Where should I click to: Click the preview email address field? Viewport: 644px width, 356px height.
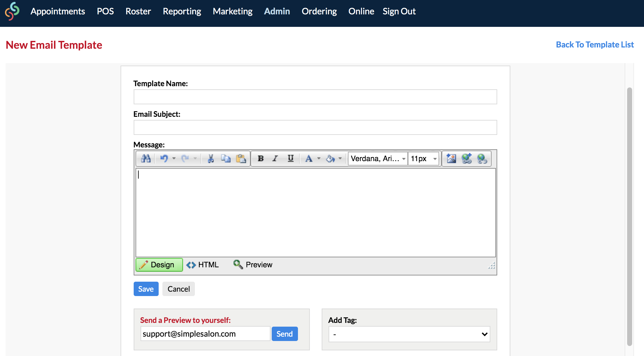[205, 334]
